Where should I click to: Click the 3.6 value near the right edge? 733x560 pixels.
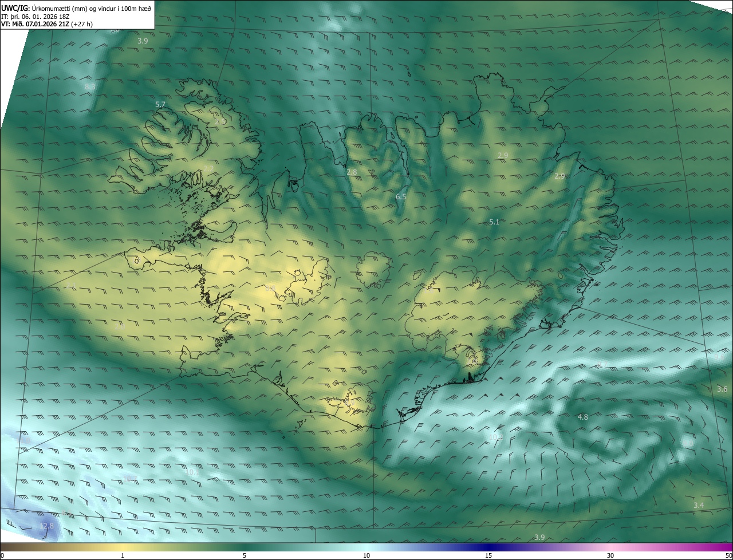tap(722, 389)
